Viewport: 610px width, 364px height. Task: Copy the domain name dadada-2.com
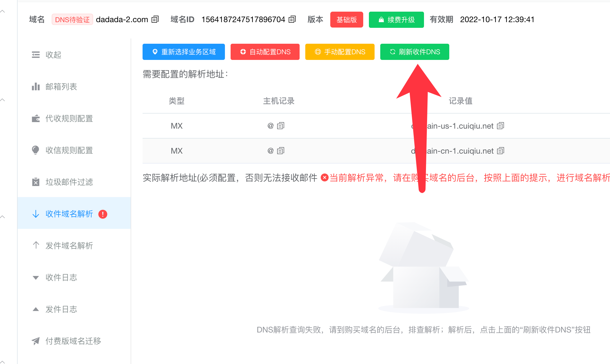click(155, 19)
